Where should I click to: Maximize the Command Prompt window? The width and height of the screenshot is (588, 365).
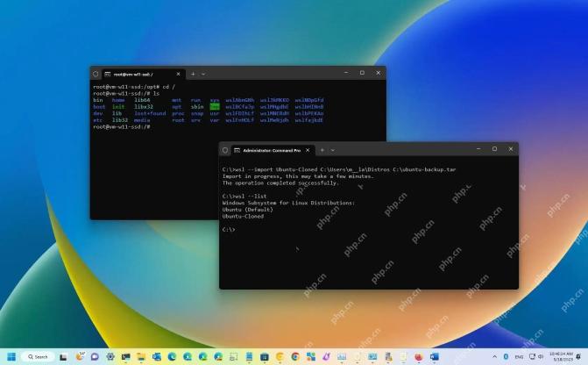tap(494, 149)
